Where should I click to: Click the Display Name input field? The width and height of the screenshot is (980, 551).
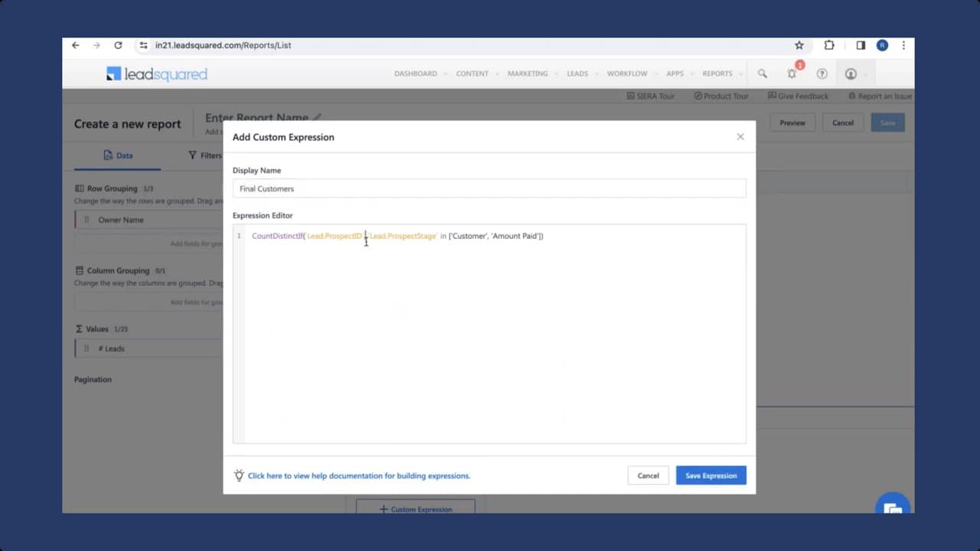click(488, 188)
